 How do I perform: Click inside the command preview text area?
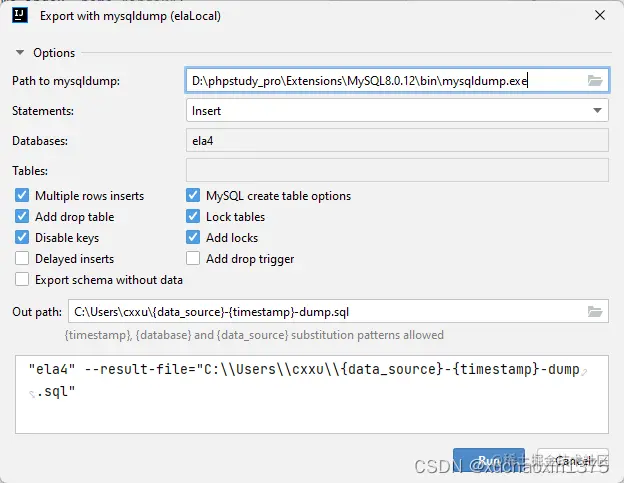[312, 394]
